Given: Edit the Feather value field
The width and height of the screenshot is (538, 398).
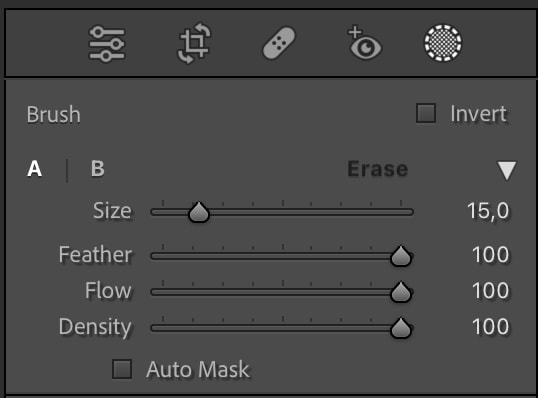Looking at the screenshot, I should (x=490, y=255).
